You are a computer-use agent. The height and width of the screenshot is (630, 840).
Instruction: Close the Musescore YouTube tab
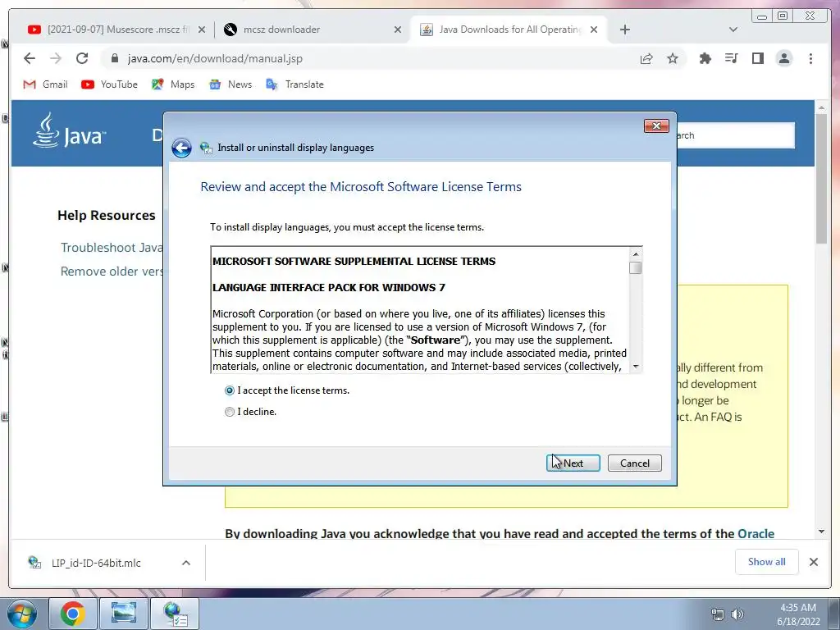pos(202,30)
